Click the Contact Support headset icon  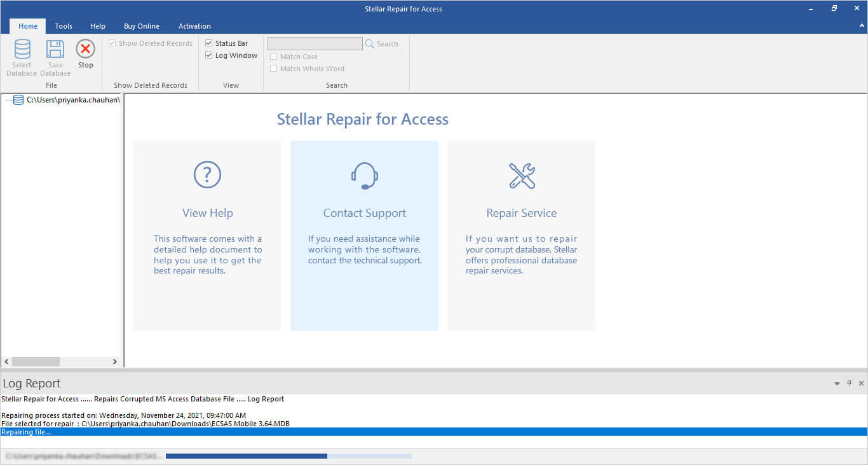tap(364, 176)
